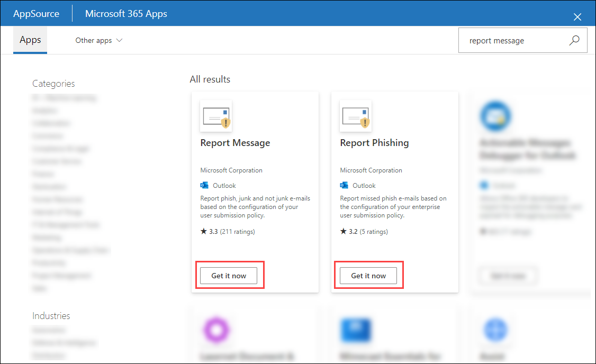596x364 pixels.
Task: Open the Report Phishing title link
Action: tap(374, 143)
